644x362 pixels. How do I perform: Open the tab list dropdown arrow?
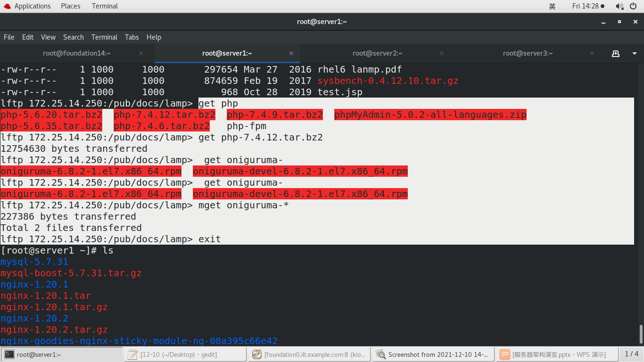[635, 53]
